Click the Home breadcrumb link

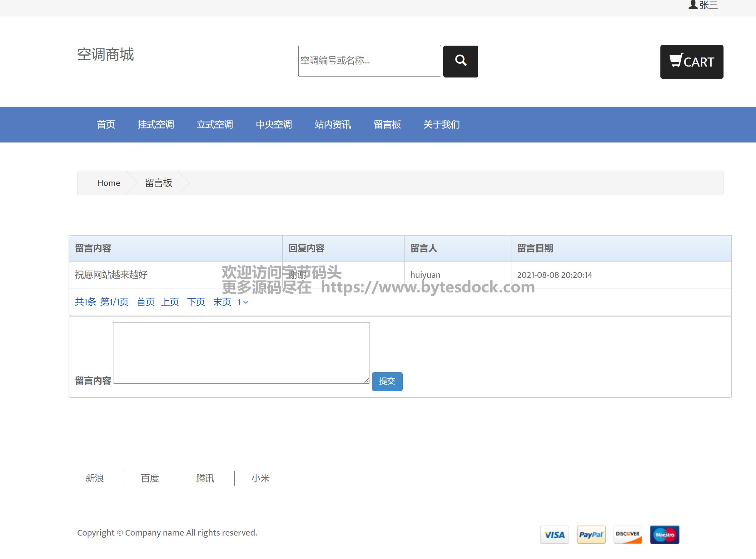[109, 183]
